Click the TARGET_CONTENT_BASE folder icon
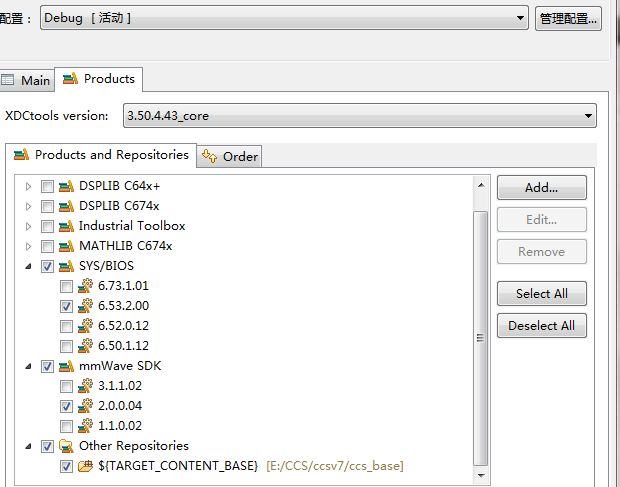Image resolution: width=620 pixels, height=487 pixels. coord(85,466)
